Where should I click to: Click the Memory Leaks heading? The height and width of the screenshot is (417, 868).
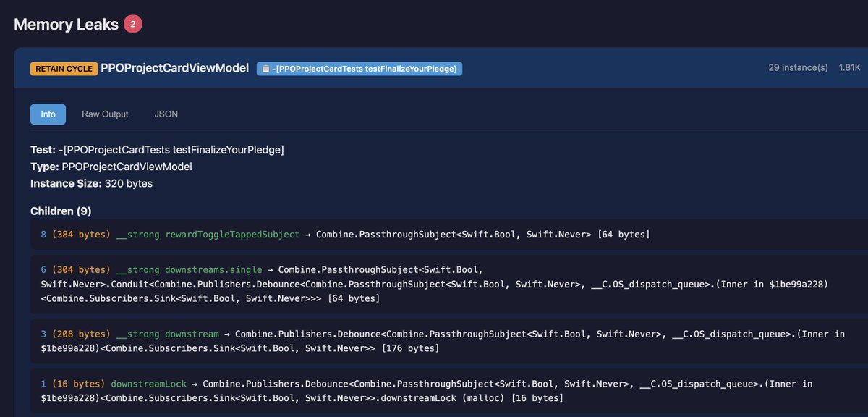pos(67,24)
